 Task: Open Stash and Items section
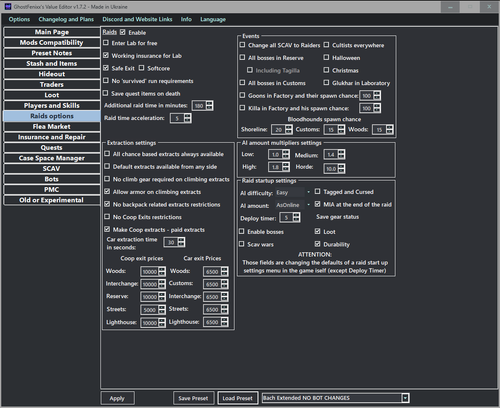click(x=52, y=63)
